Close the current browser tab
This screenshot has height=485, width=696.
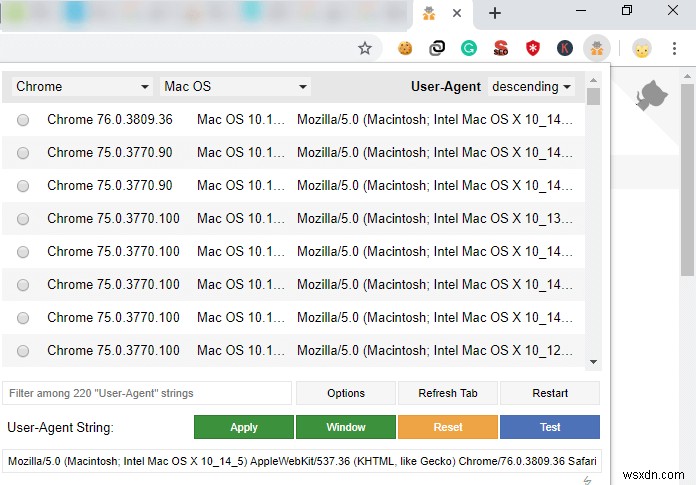457,13
